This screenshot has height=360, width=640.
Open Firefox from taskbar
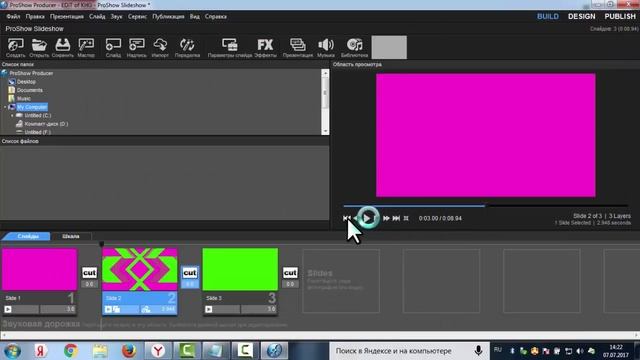[129, 351]
